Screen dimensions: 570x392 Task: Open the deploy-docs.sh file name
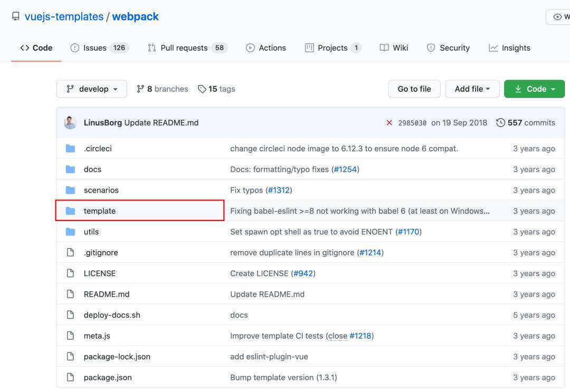pos(112,315)
